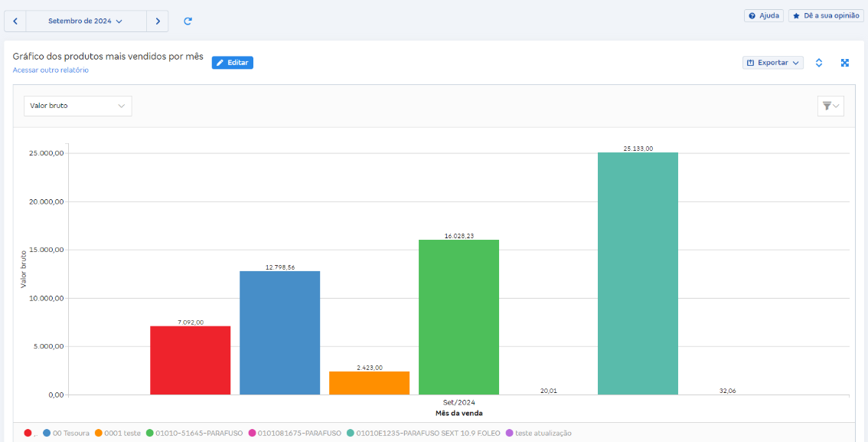Click the star 'Dê a sua opinião' button
The image size is (868, 442).
(x=826, y=15)
